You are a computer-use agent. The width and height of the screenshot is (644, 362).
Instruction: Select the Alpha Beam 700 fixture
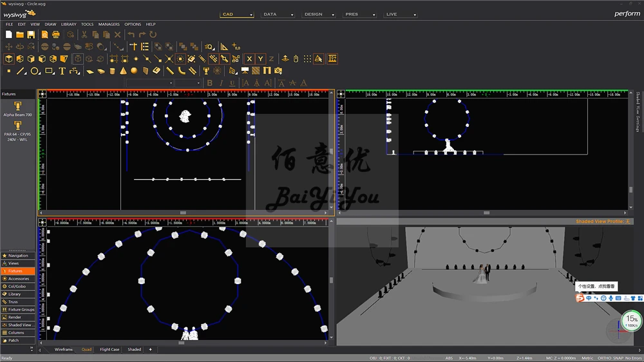tap(17, 110)
